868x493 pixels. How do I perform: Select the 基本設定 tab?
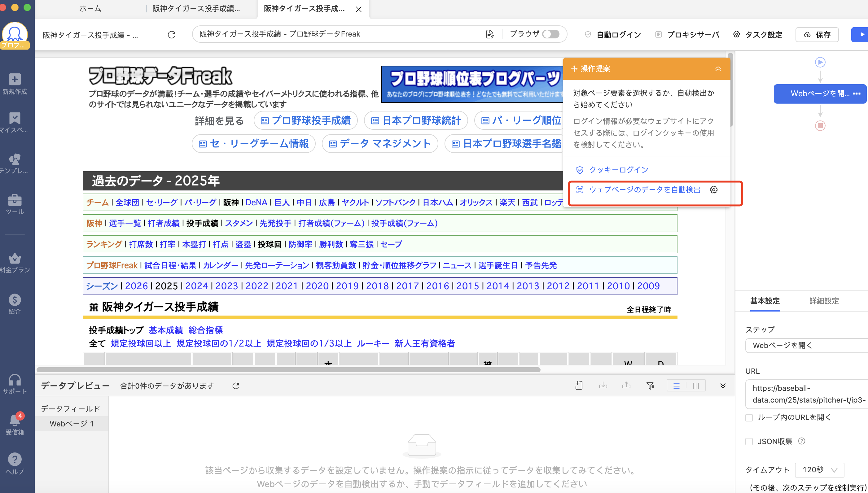coord(765,301)
